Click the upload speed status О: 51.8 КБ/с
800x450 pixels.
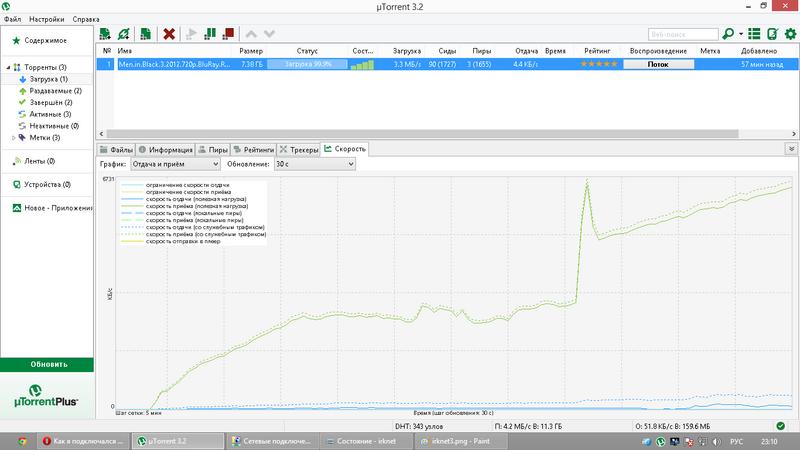(672, 427)
